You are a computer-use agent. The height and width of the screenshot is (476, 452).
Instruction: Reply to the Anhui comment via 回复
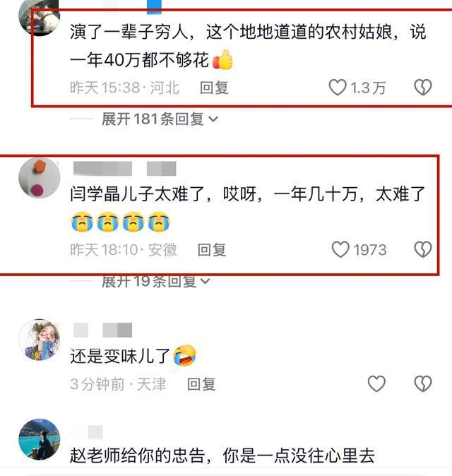212,250
